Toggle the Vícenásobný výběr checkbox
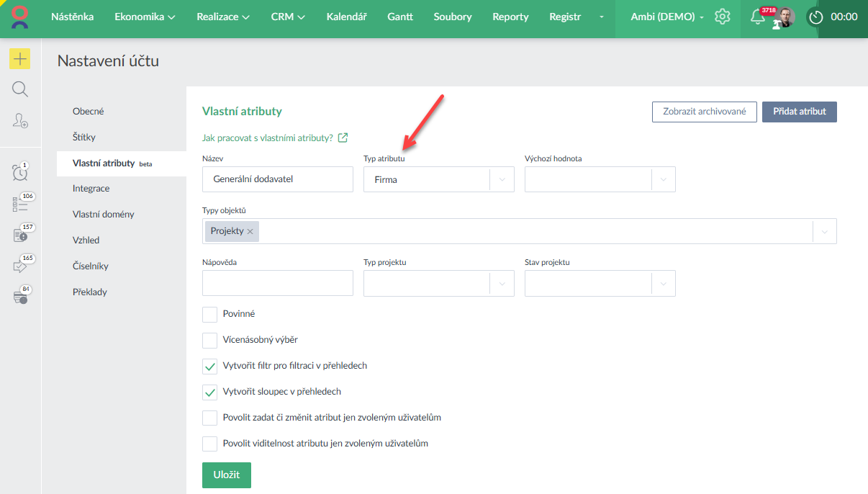868x494 pixels. (x=209, y=340)
